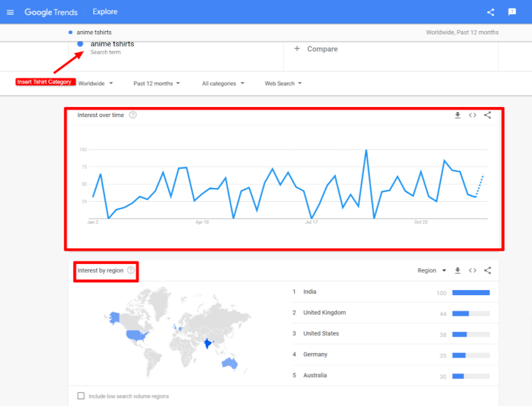The width and height of the screenshot is (532, 406).
Task: Open help icon beside Interest over time
Action: tap(133, 115)
